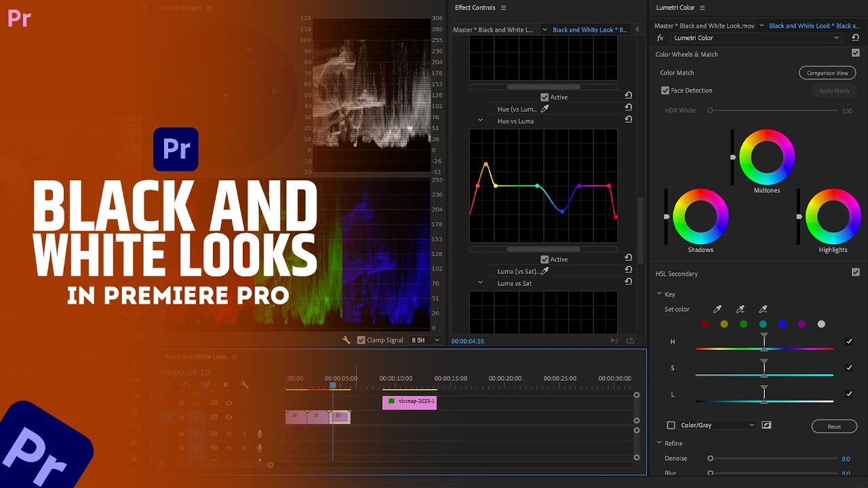
Task: Click the Midtones color wheel
Action: point(767,156)
